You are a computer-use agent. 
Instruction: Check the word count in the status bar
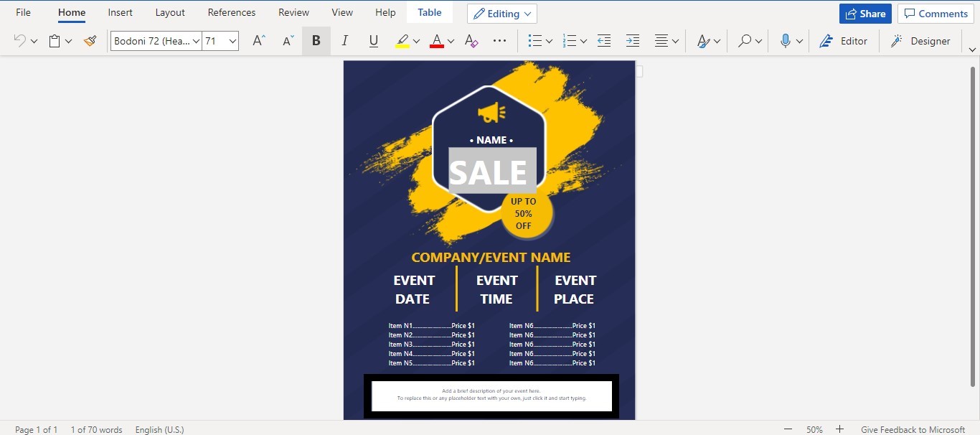(x=97, y=429)
